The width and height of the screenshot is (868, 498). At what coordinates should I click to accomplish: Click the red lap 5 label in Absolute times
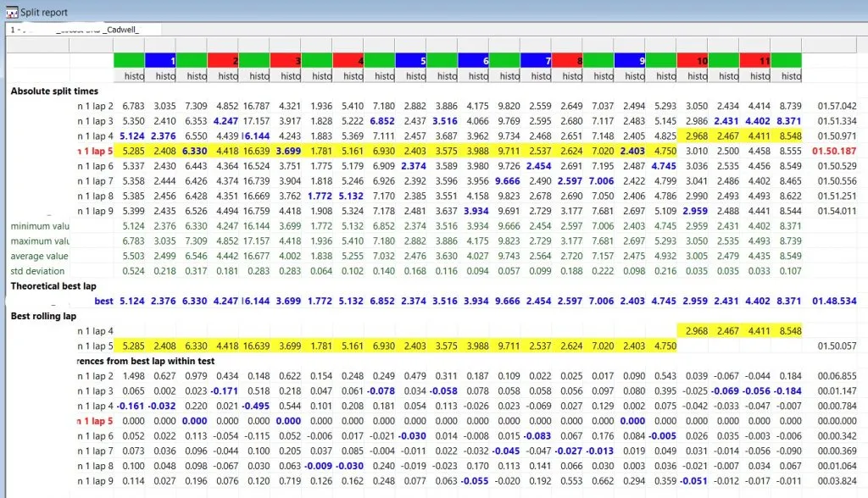click(95, 151)
